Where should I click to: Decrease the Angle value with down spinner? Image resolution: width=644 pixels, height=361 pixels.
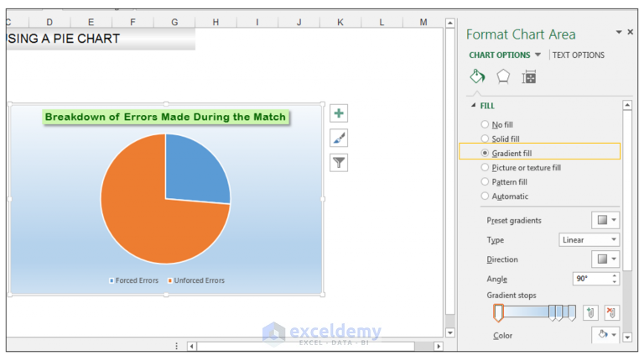click(615, 282)
